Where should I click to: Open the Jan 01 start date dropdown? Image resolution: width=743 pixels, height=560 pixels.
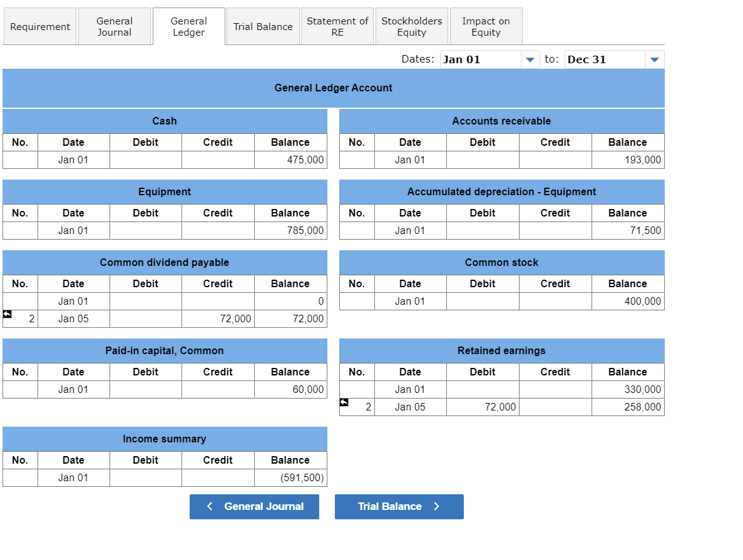tap(530, 59)
